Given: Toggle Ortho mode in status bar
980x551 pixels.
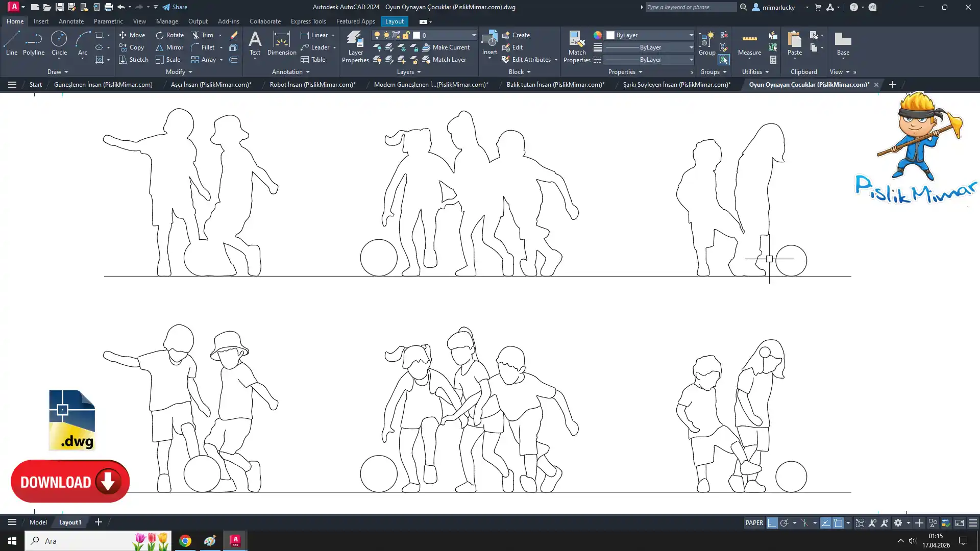Looking at the screenshot, I should [x=772, y=523].
